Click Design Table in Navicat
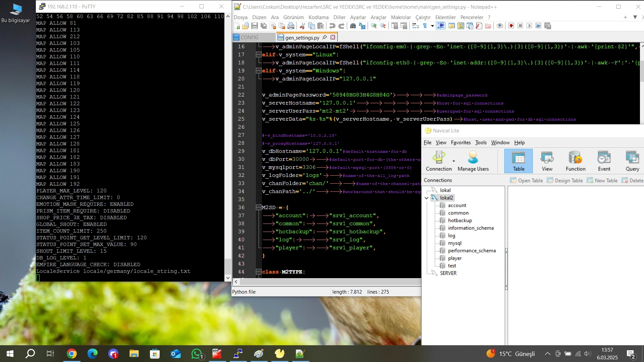Screen dimensions: 644x362 (565, 180)
